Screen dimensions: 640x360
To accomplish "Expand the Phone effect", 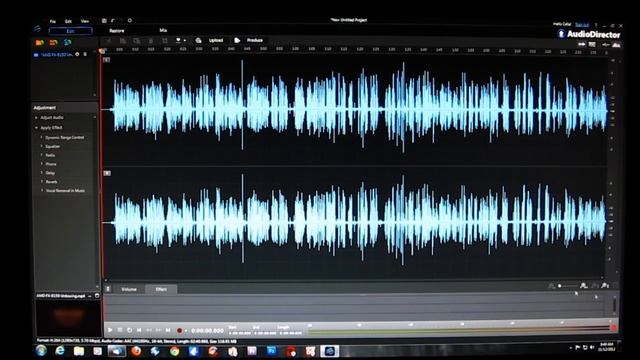I will point(42,164).
